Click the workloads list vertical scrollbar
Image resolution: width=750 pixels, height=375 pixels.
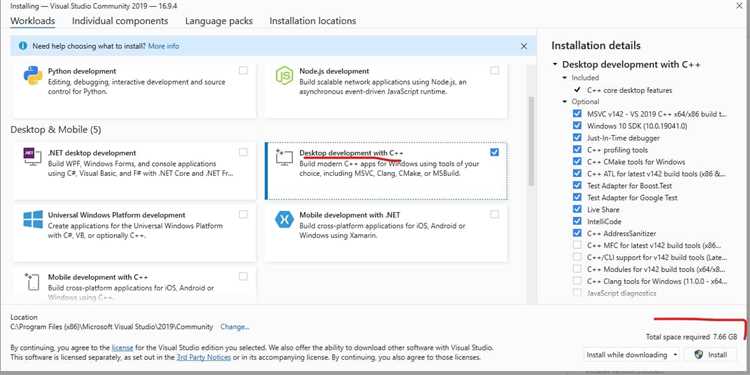pos(531,141)
